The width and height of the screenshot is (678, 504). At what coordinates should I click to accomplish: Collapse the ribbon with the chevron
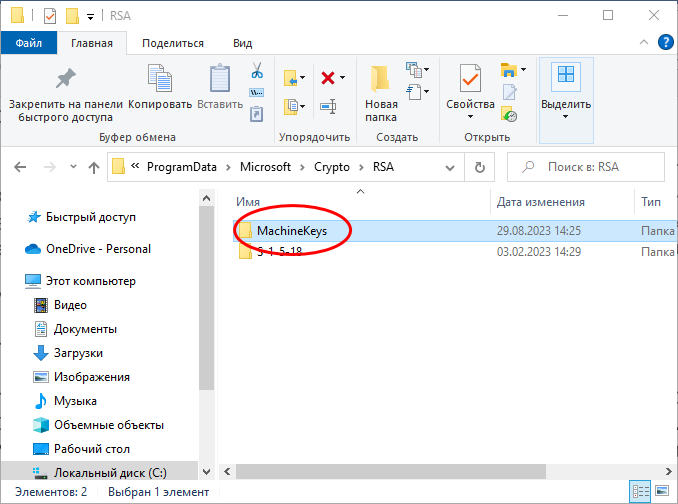click(644, 42)
